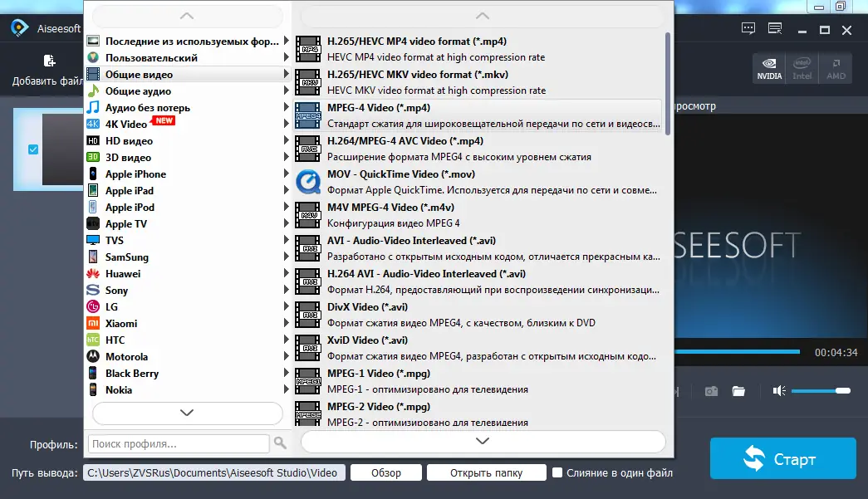Expand the 4K Video submenu arrow
This screenshot has width=868, height=499.
coord(287,124)
